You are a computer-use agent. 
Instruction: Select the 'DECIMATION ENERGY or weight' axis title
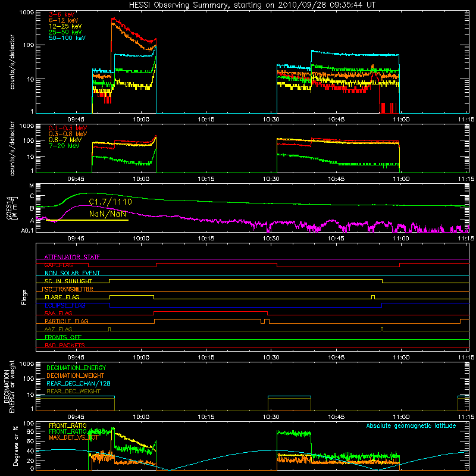(x=9, y=386)
